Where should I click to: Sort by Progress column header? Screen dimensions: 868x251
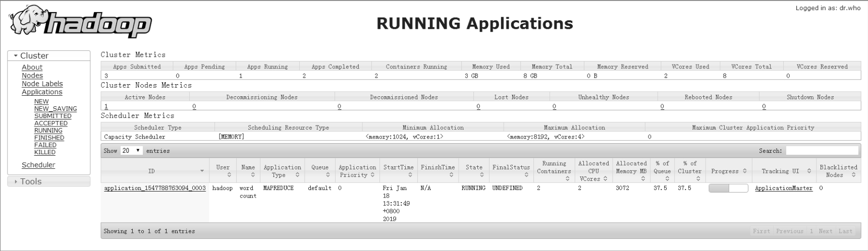coord(728,171)
